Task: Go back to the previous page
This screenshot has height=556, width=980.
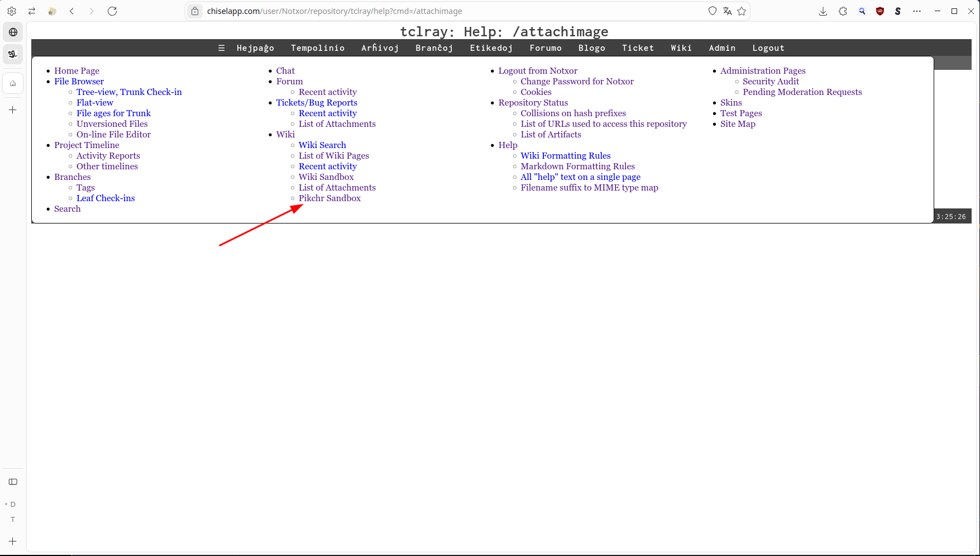Action: click(x=72, y=11)
